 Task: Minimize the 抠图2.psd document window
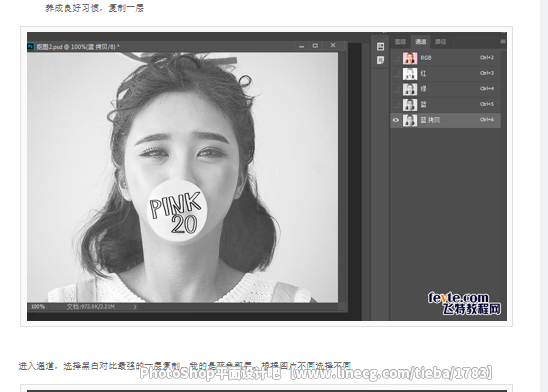tap(301, 46)
